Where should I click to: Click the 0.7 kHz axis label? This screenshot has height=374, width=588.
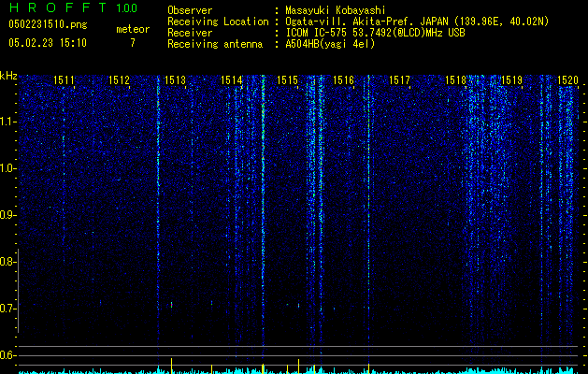coord(7,309)
